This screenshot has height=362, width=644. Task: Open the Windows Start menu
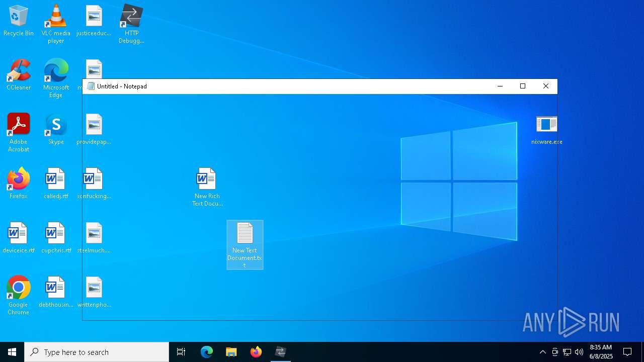tap(12, 352)
